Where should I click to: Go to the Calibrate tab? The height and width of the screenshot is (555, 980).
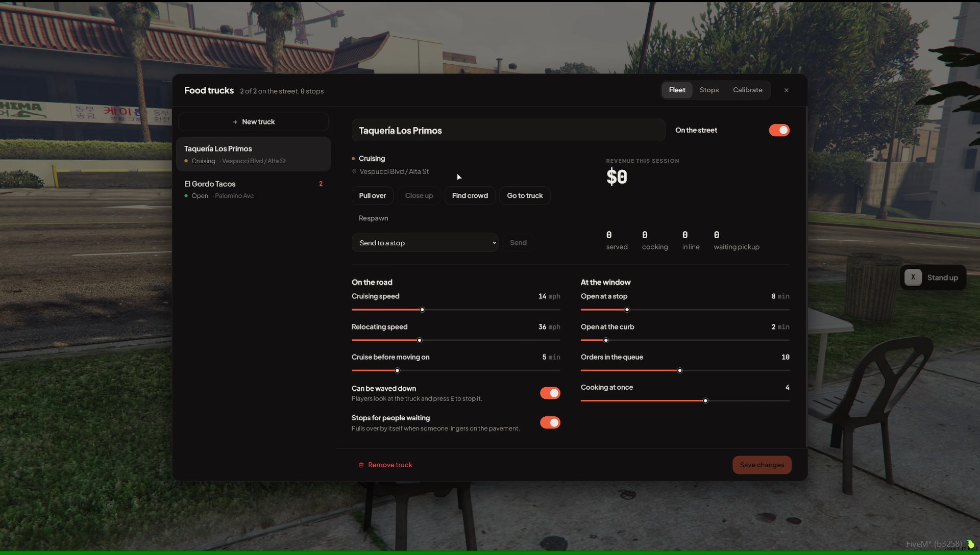(748, 90)
